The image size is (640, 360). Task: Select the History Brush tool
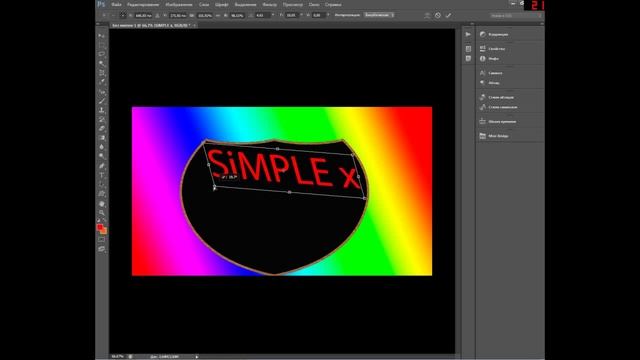point(101,120)
